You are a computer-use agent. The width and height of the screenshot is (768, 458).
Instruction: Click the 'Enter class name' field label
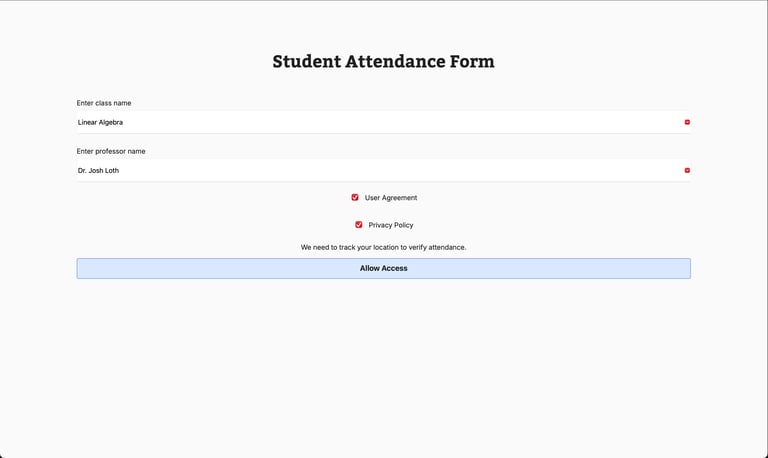point(104,103)
